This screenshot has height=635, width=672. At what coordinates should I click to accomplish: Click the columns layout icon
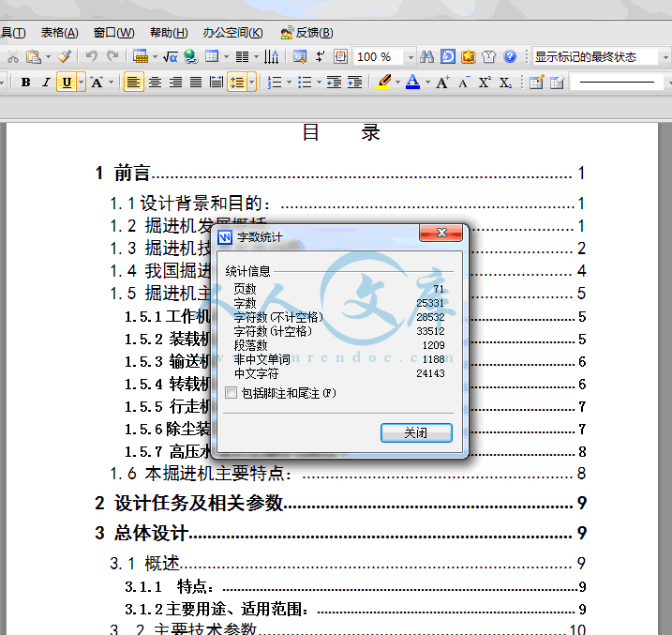tap(242, 56)
